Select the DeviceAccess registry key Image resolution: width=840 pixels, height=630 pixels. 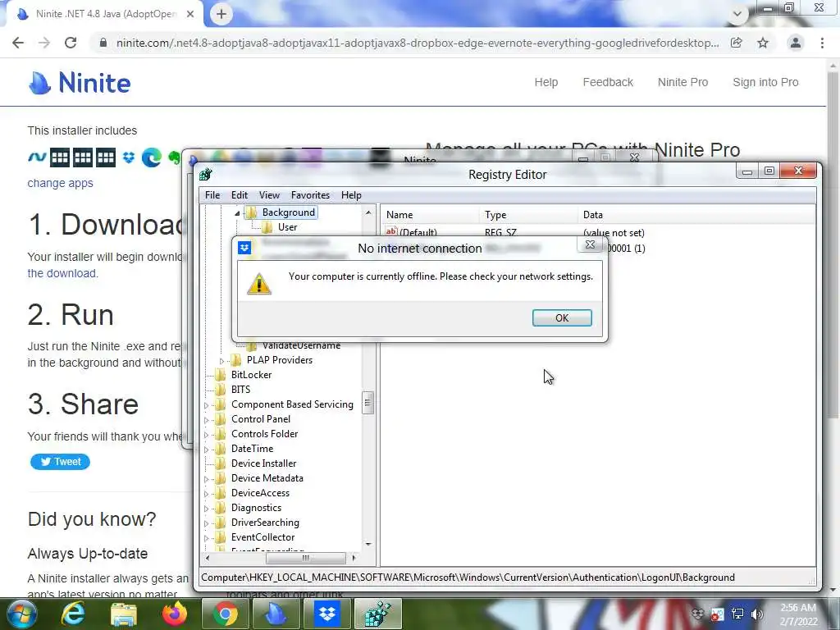pos(260,493)
